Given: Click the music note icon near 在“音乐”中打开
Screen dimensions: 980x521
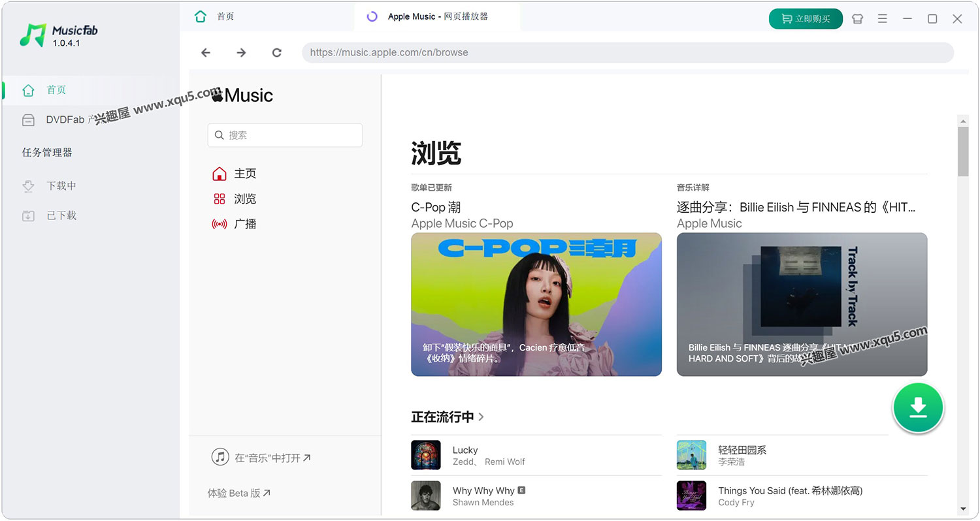Looking at the screenshot, I should point(220,457).
